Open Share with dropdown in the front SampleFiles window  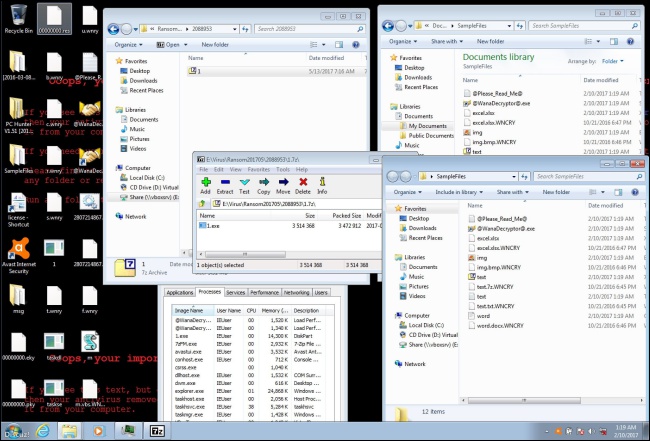(x=512, y=192)
